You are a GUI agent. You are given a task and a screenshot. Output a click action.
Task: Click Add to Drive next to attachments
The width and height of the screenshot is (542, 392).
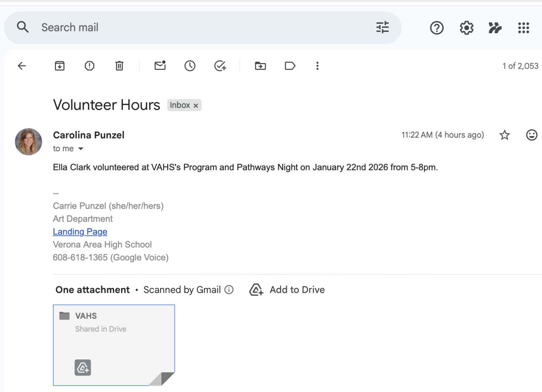click(x=288, y=290)
